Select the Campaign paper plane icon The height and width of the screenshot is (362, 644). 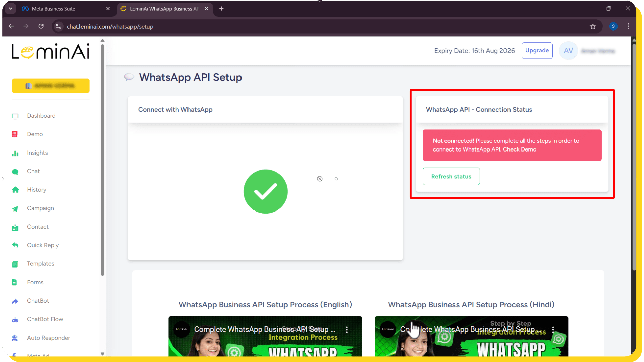tap(15, 208)
